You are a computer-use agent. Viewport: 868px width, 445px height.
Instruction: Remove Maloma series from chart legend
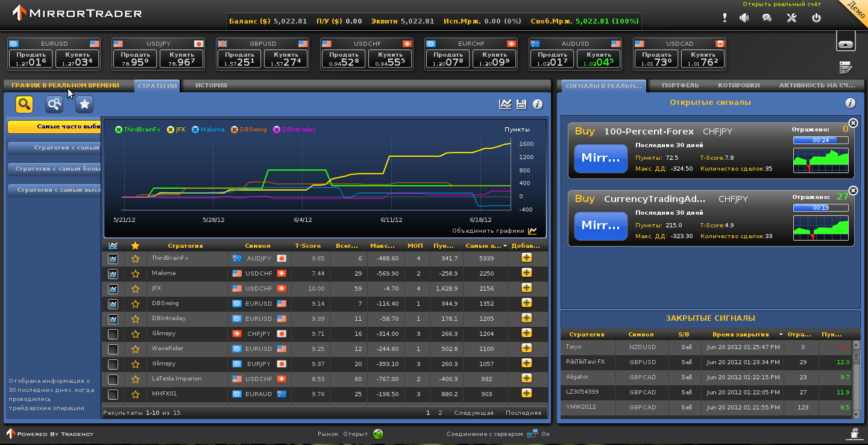[x=195, y=130]
